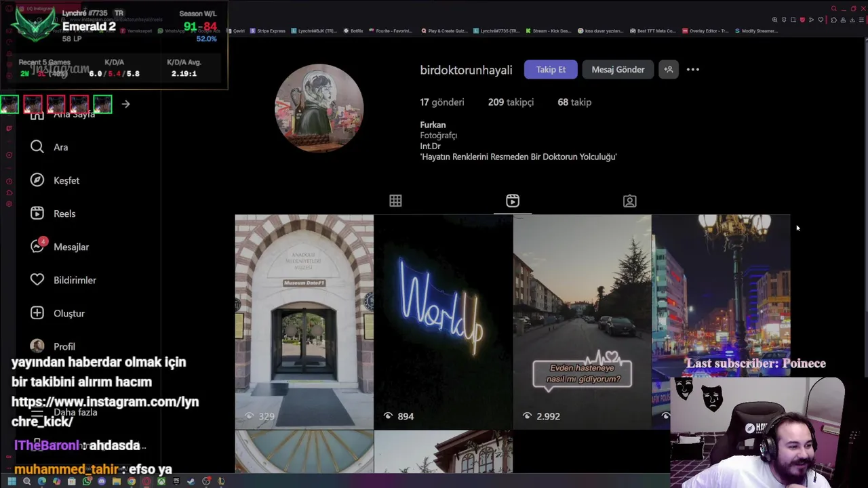Click the 17 gönderi posts count
The image size is (868, 488).
pos(442,102)
